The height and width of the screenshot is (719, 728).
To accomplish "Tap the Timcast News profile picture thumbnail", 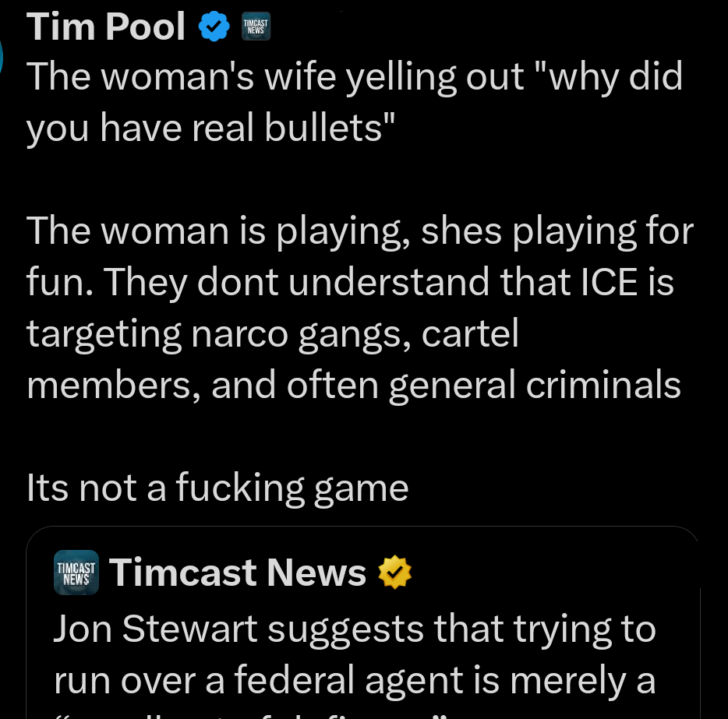I will click(x=76, y=573).
